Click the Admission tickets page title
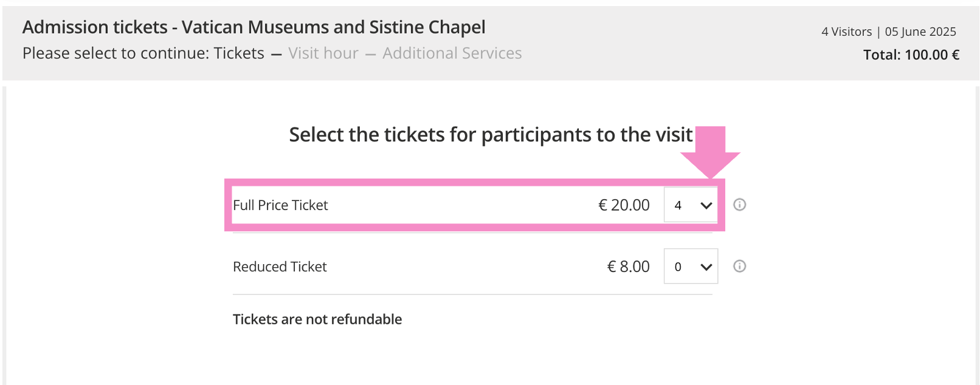Screen dimensions: 980x385 (x=254, y=27)
